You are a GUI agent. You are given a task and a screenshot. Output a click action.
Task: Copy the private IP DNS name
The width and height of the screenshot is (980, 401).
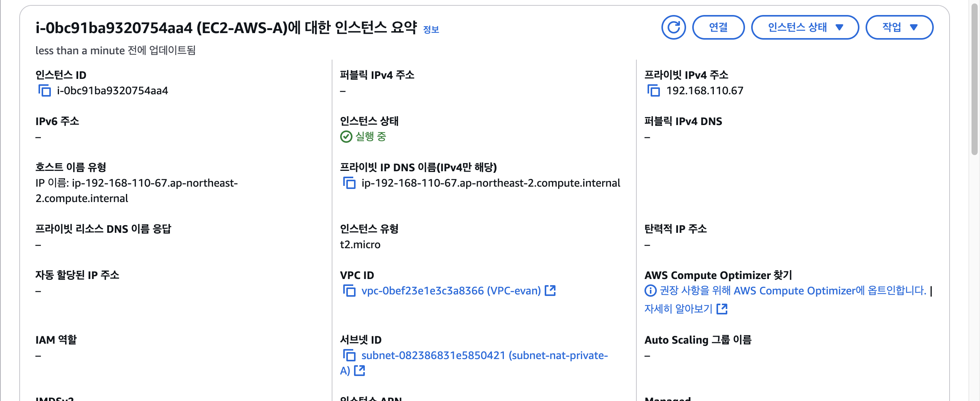pyautogui.click(x=349, y=183)
